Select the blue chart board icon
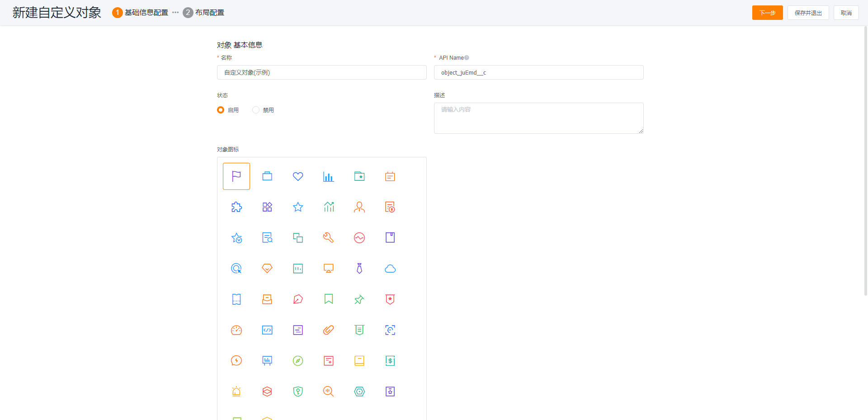 (x=267, y=361)
